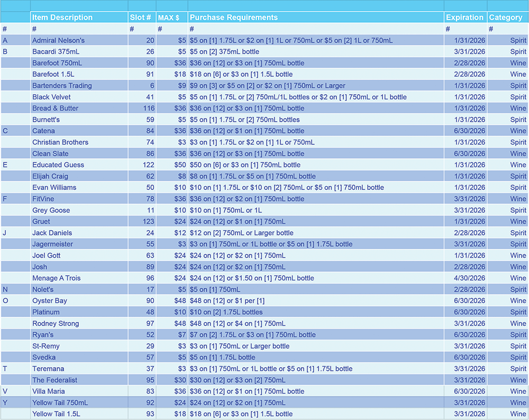Image resolution: width=529 pixels, height=420 pixels.
Task: Click the Expiration column header
Action: [x=464, y=17]
